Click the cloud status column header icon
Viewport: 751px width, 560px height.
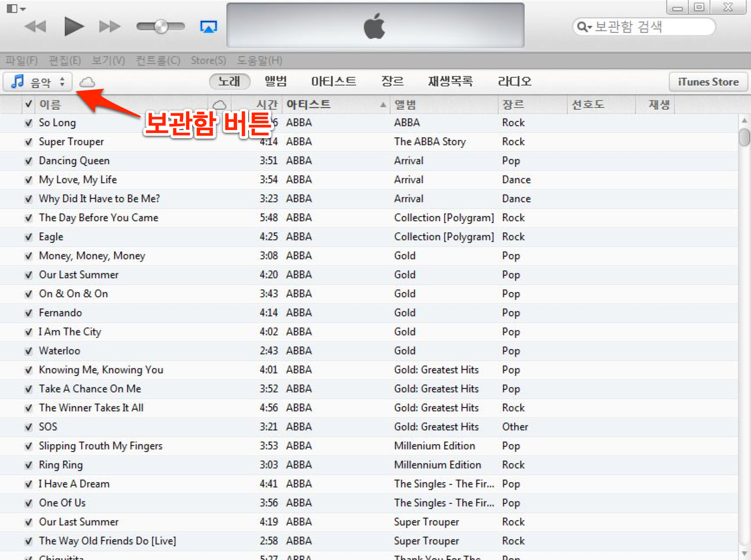(x=220, y=105)
